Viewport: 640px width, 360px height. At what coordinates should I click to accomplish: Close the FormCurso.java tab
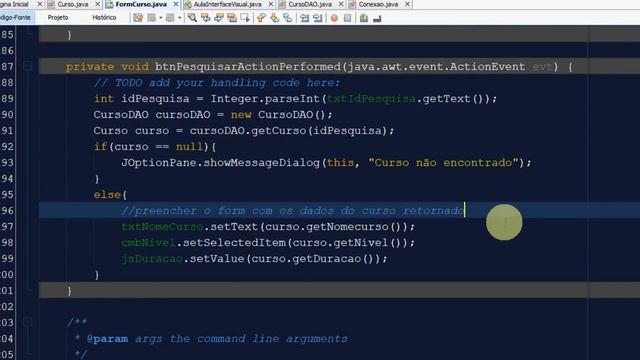pyautogui.click(x=176, y=4)
